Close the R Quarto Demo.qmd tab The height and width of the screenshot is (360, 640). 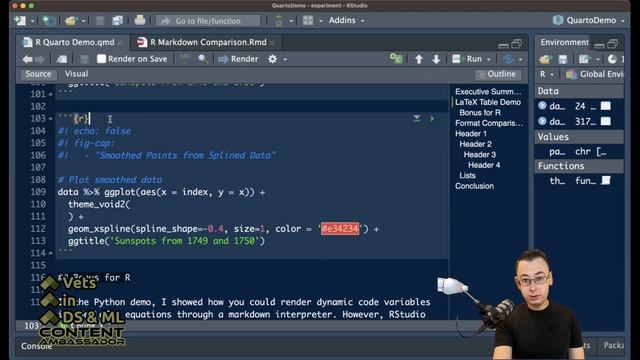pyautogui.click(x=121, y=42)
